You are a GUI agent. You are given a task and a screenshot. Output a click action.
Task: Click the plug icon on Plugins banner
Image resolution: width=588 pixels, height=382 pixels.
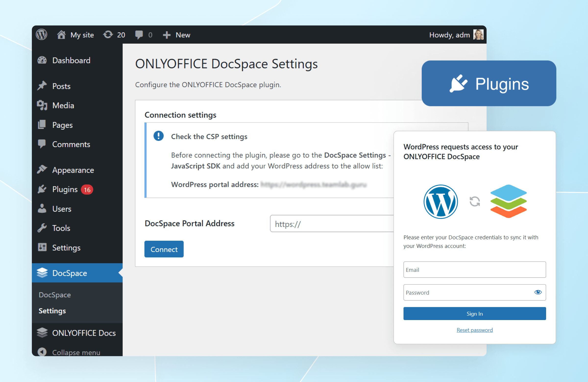tap(458, 83)
